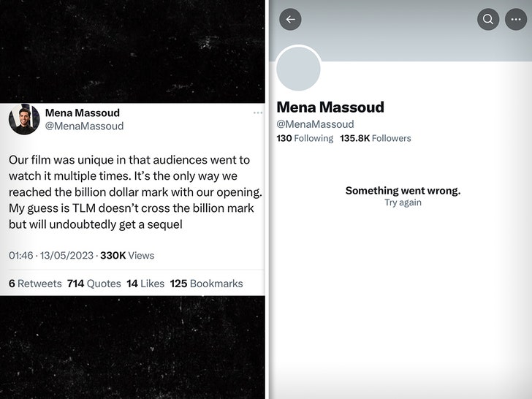Open the tweet's three-dot options menu
Image resolution: width=532 pixels, height=399 pixels.
[x=258, y=113]
